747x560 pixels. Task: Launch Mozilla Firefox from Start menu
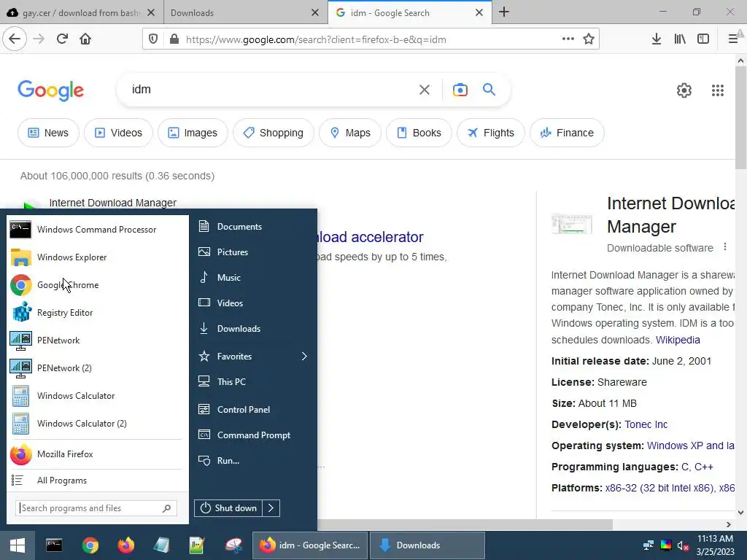(x=97, y=454)
